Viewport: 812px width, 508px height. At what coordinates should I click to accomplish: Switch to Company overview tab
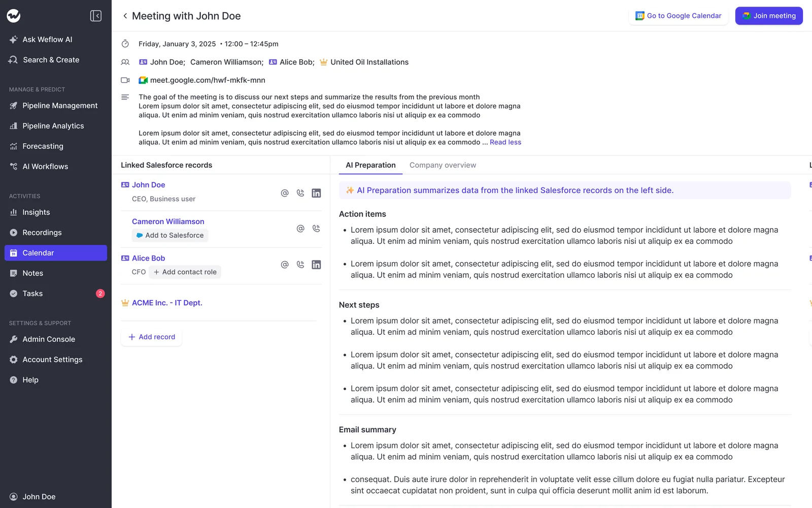[443, 165]
